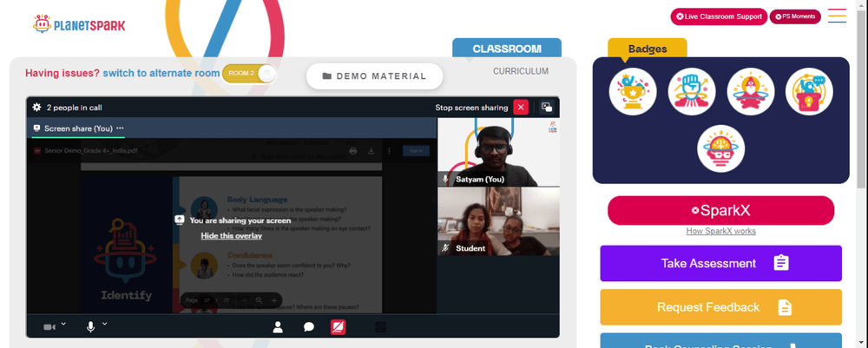Toggle the microphone icon in call bar
Viewport: 868px width, 348px height.
coord(91,327)
